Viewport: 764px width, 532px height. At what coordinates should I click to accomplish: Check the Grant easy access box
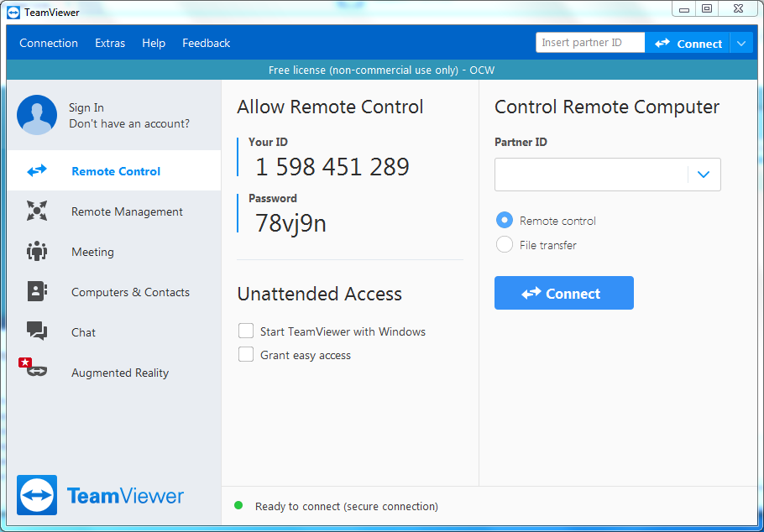245,355
